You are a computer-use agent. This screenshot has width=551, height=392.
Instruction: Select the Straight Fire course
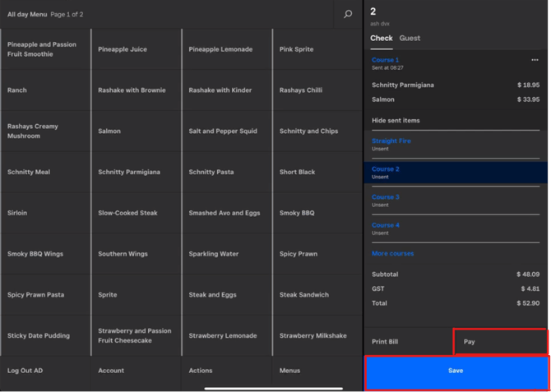click(x=391, y=141)
